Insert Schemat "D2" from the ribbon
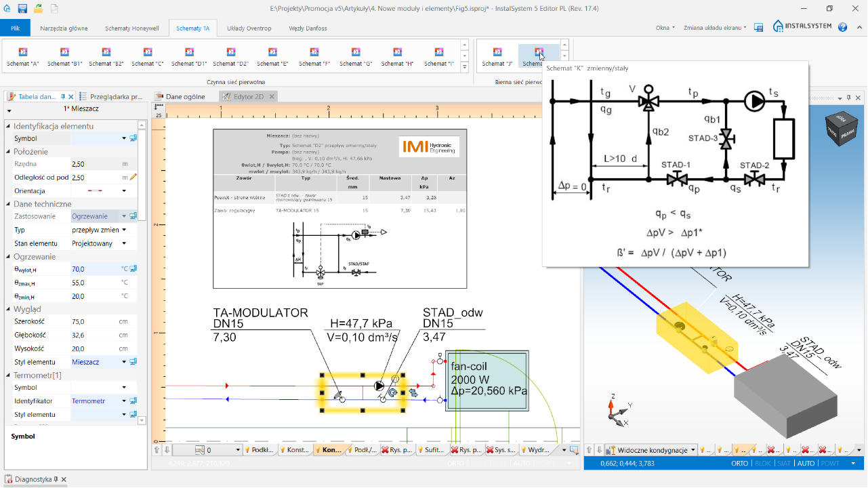The height and width of the screenshot is (488, 868). [x=230, y=57]
